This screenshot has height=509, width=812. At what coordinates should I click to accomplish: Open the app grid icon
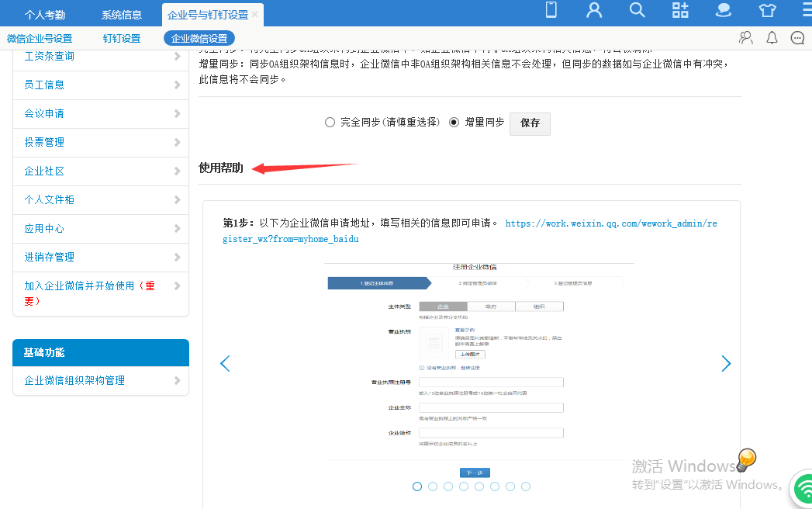click(x=680, y=10)
